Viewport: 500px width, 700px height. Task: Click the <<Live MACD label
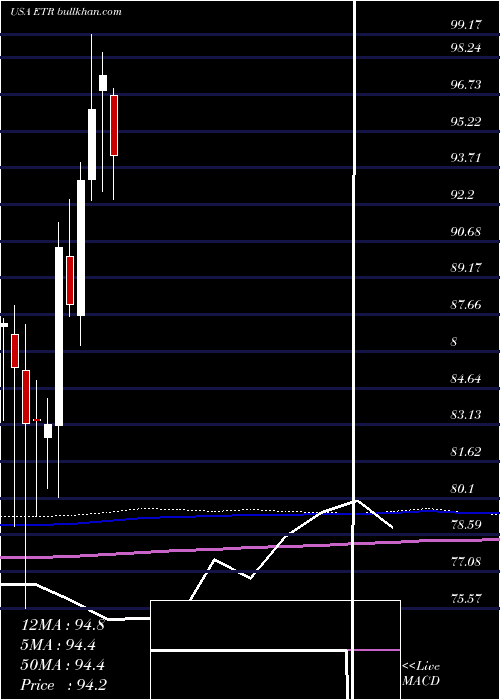(421, 674)
